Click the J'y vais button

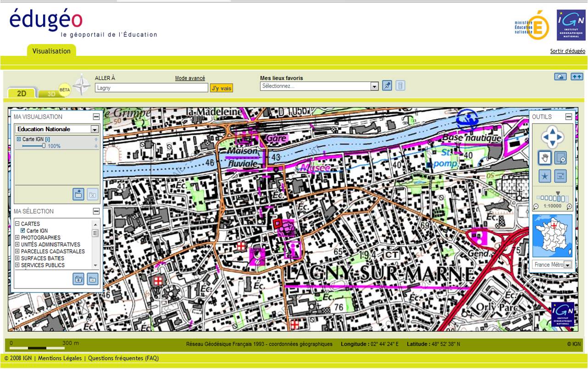coord(222,88)
